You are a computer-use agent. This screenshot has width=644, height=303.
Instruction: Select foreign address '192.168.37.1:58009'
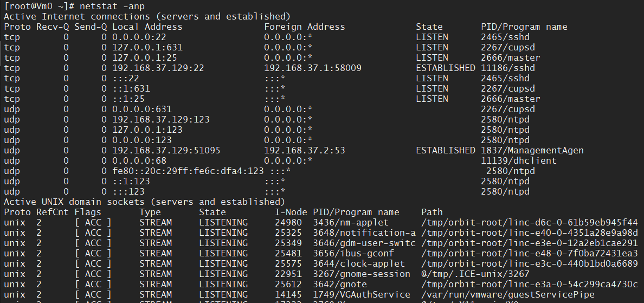[313, 68]
